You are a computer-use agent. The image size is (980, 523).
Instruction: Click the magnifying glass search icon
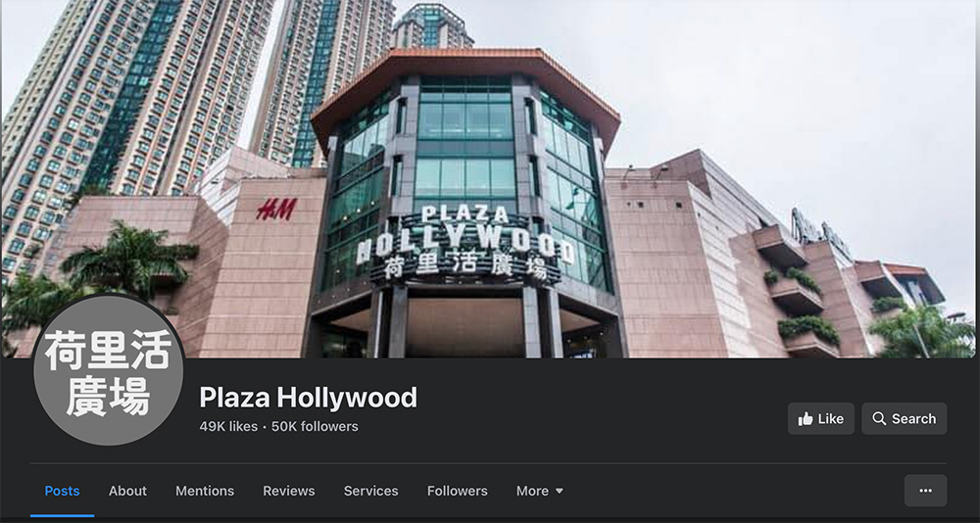(x=879, y=418)
